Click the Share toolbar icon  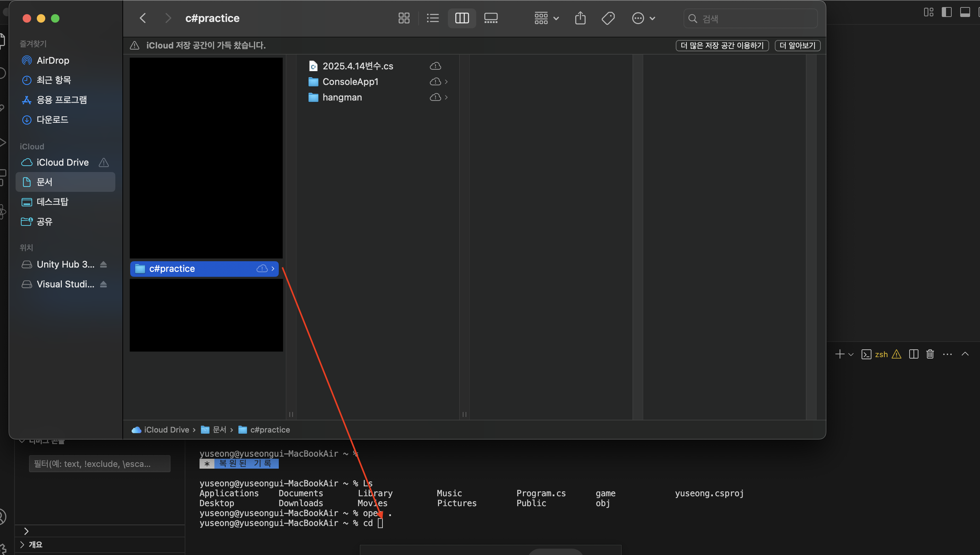pyautogui.click(x=580, y=18)
